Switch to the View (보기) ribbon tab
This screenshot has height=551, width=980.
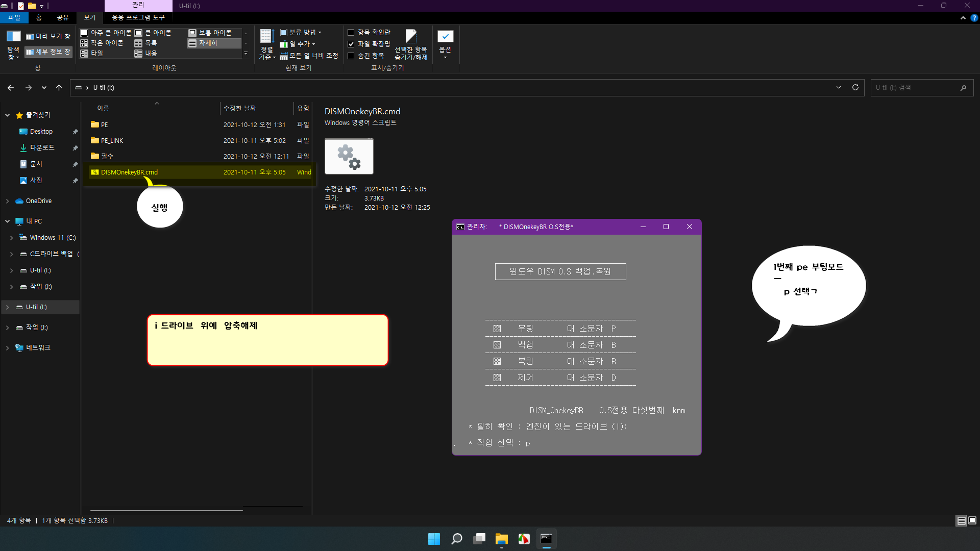(90, 17)
